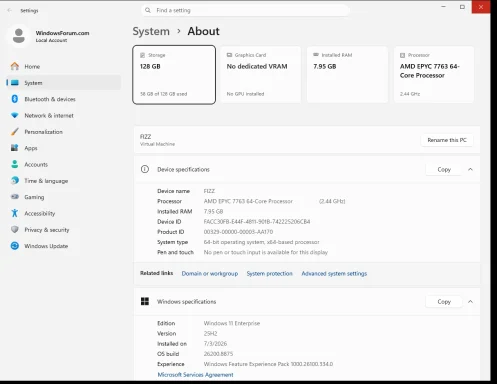Open the Storage 128 GB card

click(174, 75)
